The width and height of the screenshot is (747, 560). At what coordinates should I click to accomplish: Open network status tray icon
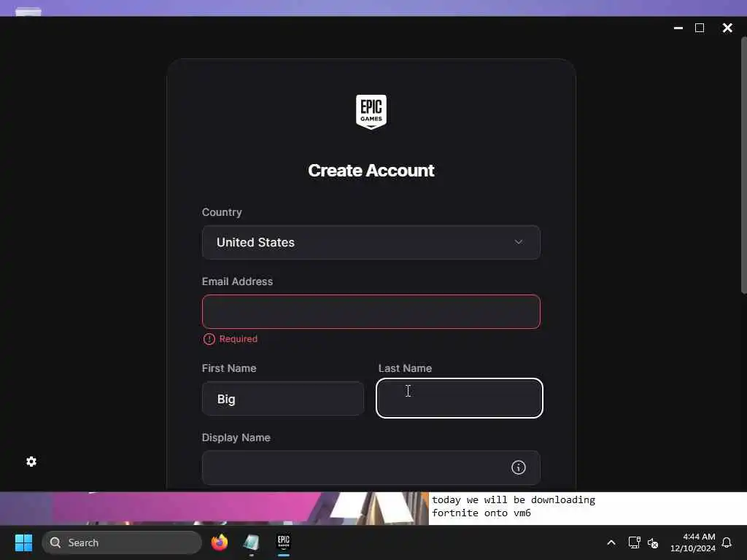[634, 542]
